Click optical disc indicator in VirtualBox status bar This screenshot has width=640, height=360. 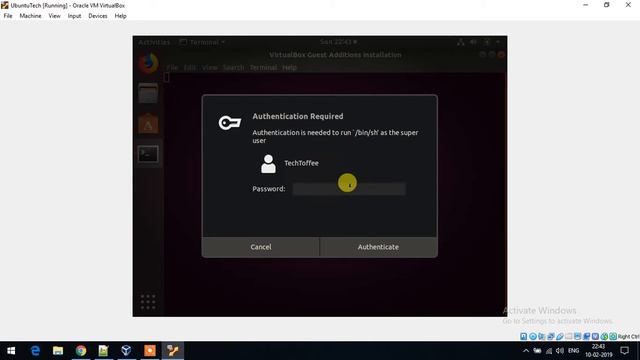point(533,336)
